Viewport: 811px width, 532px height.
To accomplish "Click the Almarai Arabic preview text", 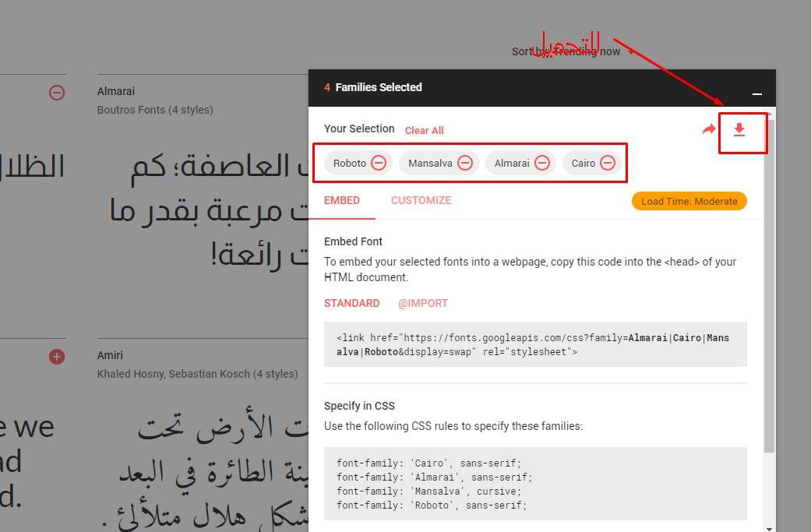I will [209, 211].
